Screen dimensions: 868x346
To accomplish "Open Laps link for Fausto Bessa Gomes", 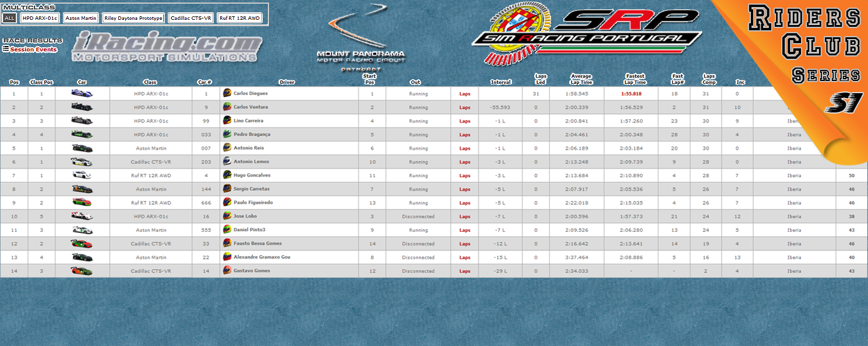I will coord(464,244).
